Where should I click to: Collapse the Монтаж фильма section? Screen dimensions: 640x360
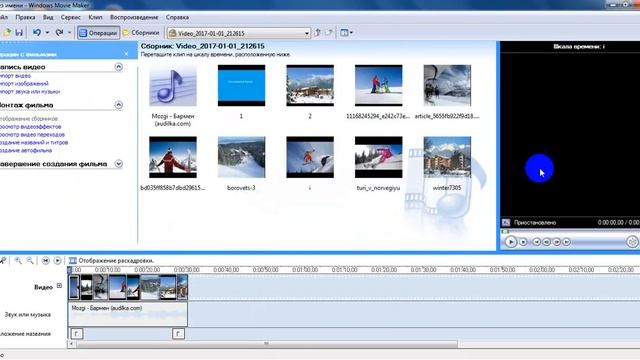coord(118,105)
